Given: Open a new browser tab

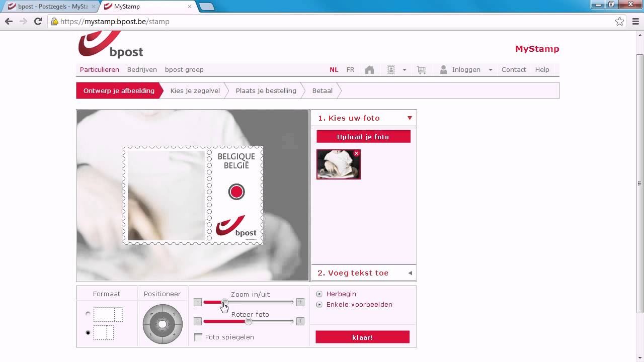Looking at the screenshot, I should coord(206,7).
